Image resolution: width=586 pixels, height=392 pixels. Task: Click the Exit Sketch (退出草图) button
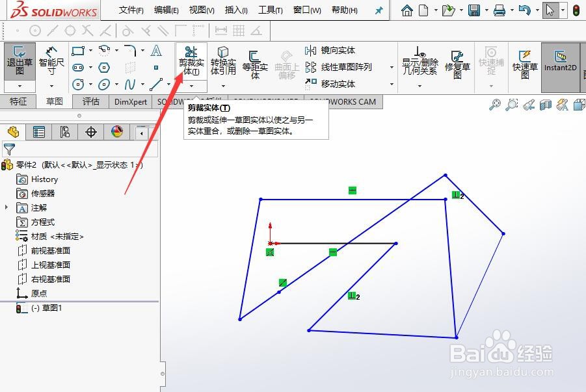click(x=20, y=61)
